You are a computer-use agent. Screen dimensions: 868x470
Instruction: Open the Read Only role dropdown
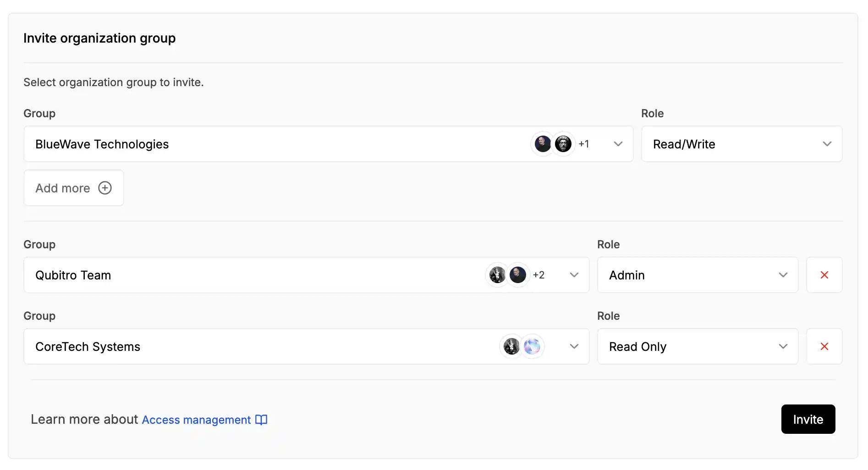(698, 346)
